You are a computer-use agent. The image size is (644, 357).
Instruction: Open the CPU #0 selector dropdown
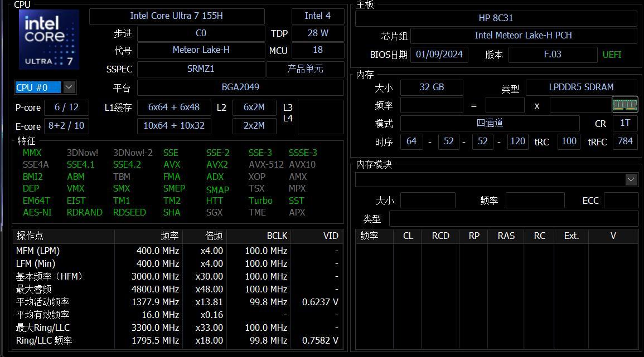click(x=68, y=87)
